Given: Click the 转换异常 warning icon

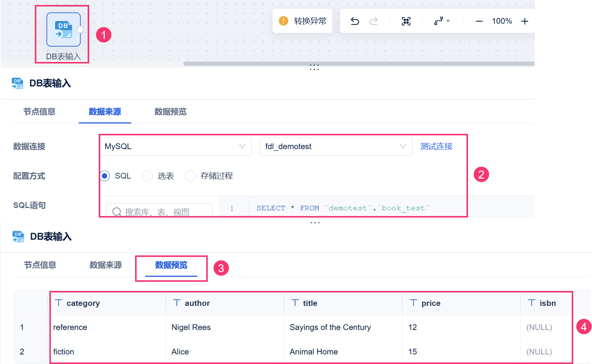Looking at the screenshot, I should (x=284, y=21).
